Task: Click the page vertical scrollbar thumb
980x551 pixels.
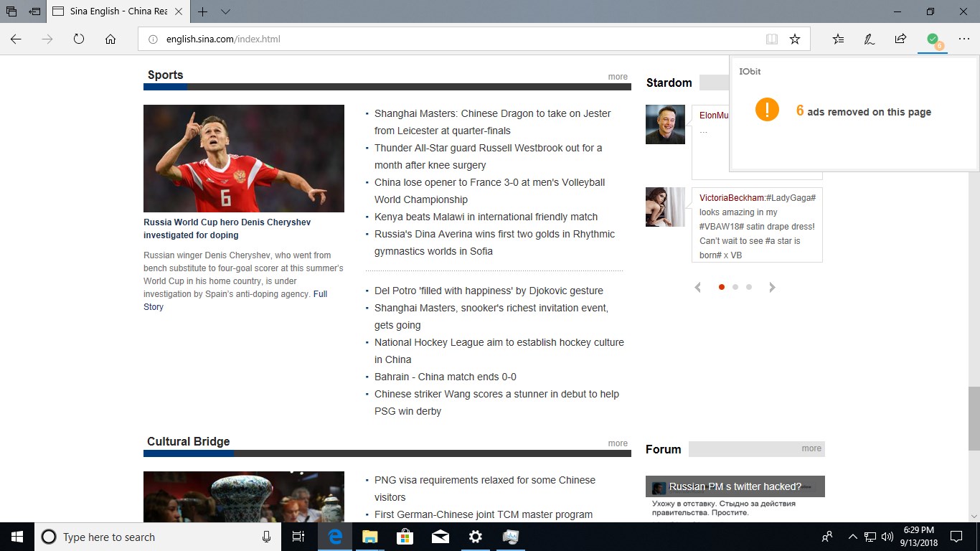Action: [x=974, y=419]
